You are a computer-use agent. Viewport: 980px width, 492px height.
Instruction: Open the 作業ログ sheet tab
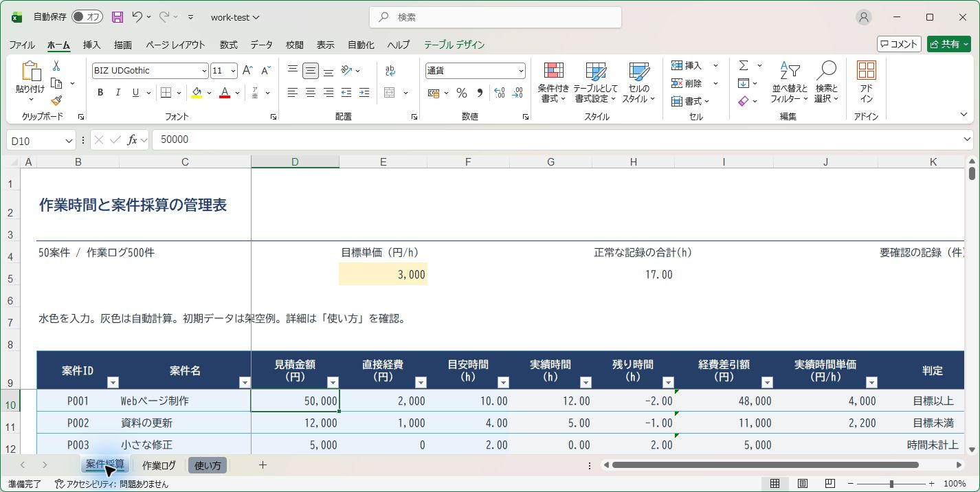(159, 465)
